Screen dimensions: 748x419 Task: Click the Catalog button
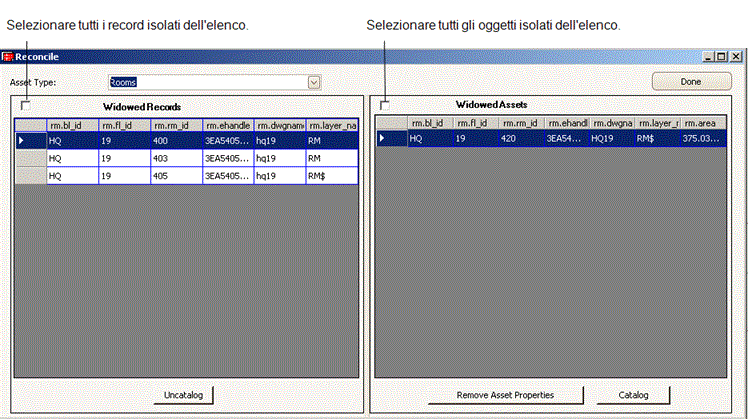[633, 395]
